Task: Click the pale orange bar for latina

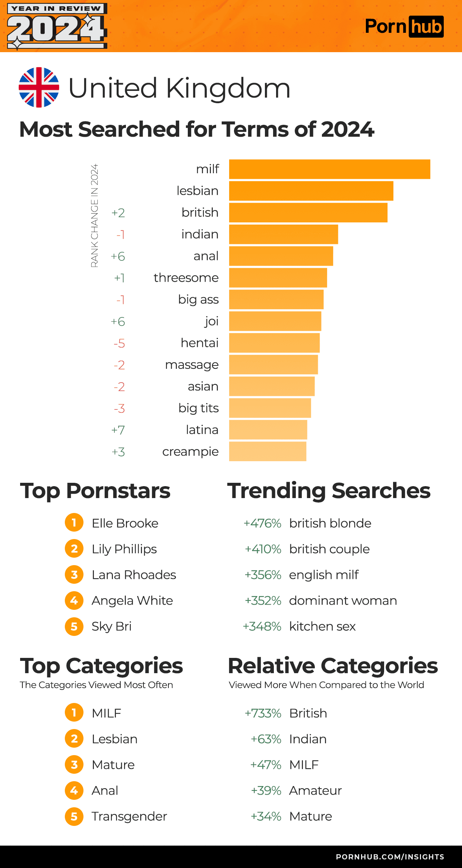Action: [268, 430]
